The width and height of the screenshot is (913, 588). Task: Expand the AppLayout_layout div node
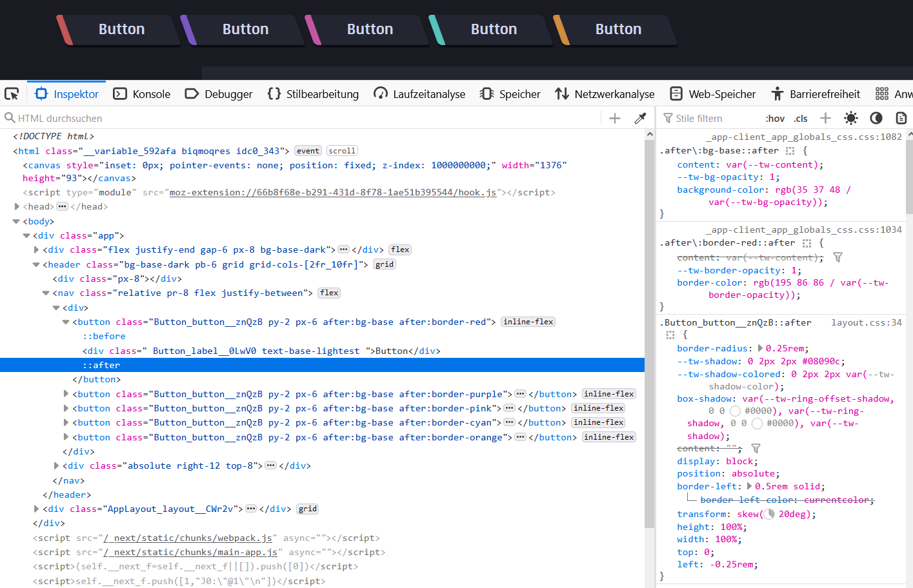pos(36,509)
